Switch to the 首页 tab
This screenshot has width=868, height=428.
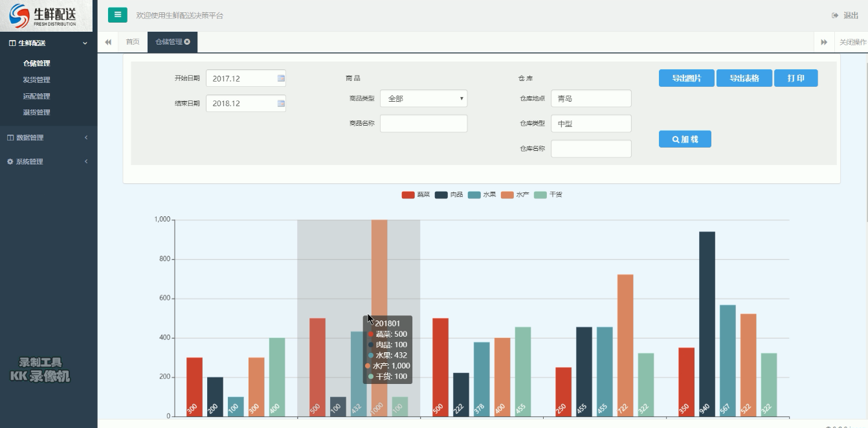(x=133, y=42)
